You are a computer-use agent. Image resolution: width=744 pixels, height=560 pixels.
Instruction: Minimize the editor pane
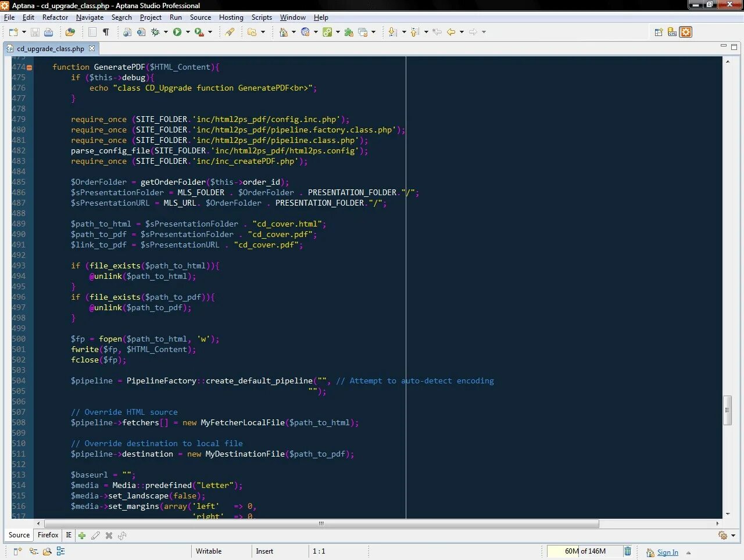(x=724, y=45)
